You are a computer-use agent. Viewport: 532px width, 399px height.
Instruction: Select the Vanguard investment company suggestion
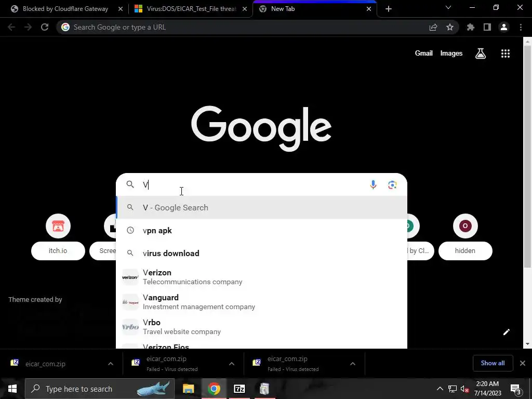[262, 302]
